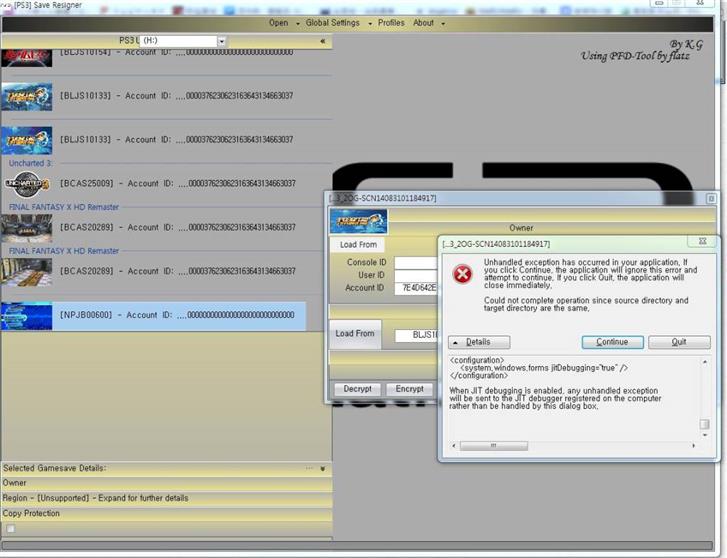This screenshot has height=558, width=727.
Task: Open Selected Gamesave Details options dots
Action: point(309,468)
